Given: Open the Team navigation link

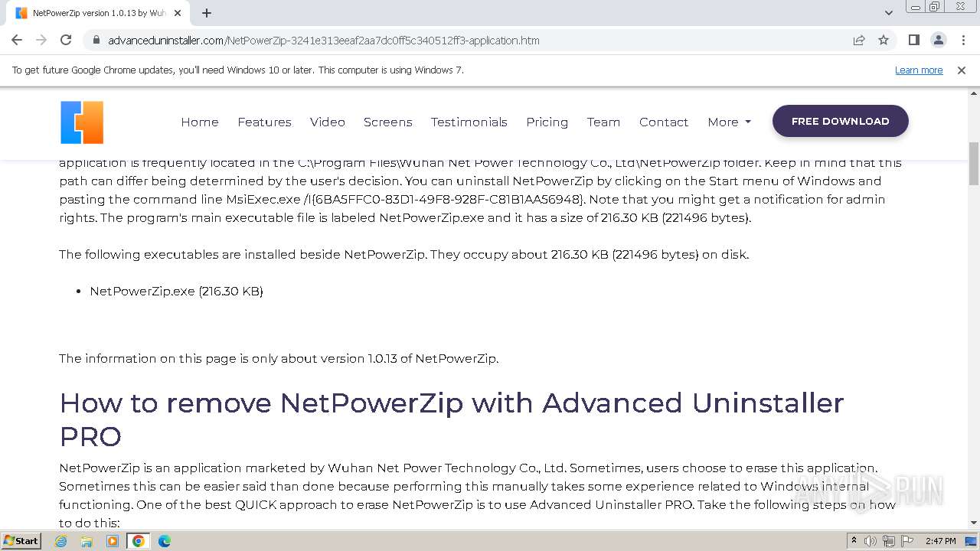Looking at the screenshot, I should 603,122.
